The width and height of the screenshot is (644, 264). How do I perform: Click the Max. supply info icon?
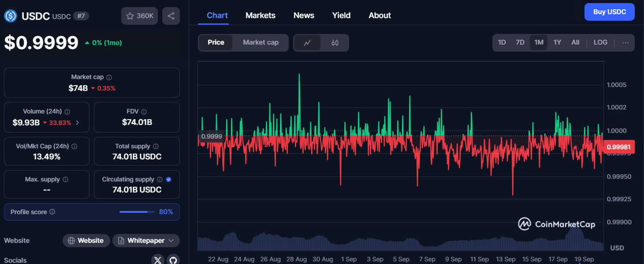pos(65,180)
